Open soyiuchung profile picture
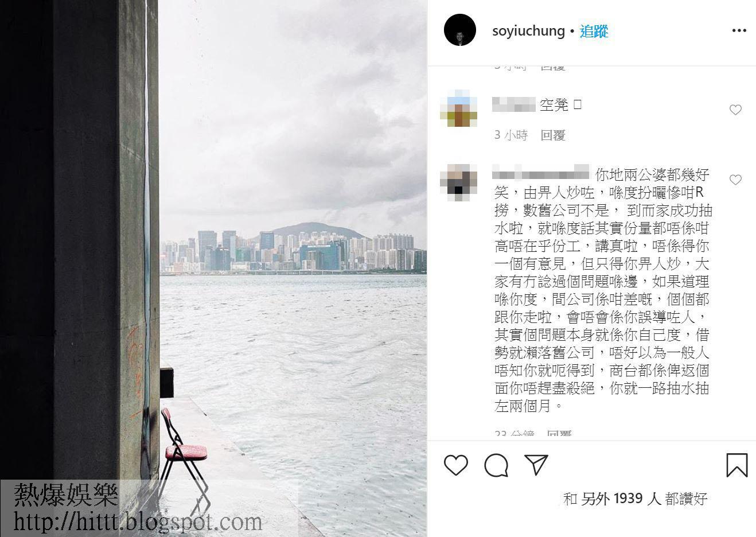The height and width of the screenshot is (537, 756). coord(460,30)
